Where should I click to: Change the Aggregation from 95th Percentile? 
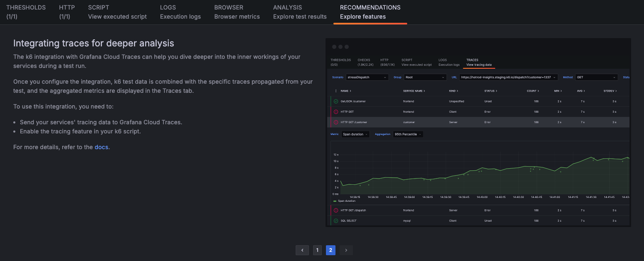click(x=408, y=134)
